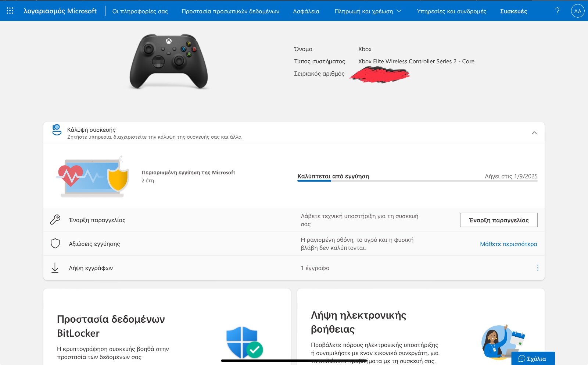Click the Κάλυψη συσκευής heading

pos(91,130)
